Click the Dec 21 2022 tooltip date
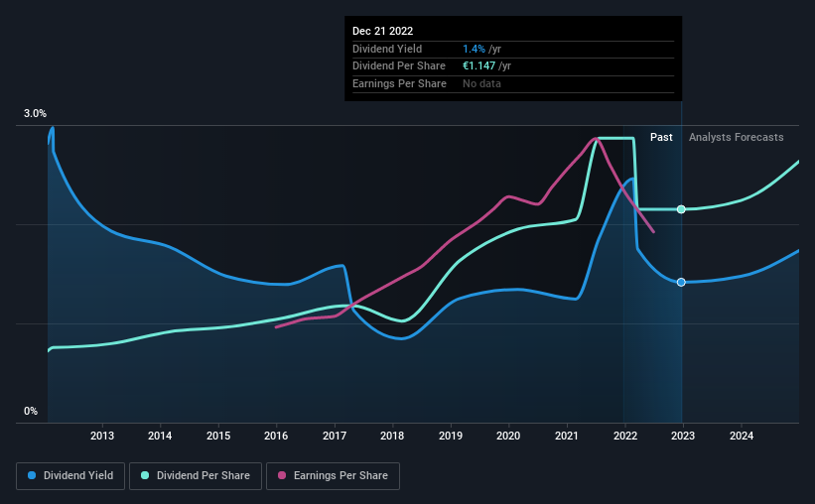The height and width of the screenshot is (504, 815). click(382, 31)
